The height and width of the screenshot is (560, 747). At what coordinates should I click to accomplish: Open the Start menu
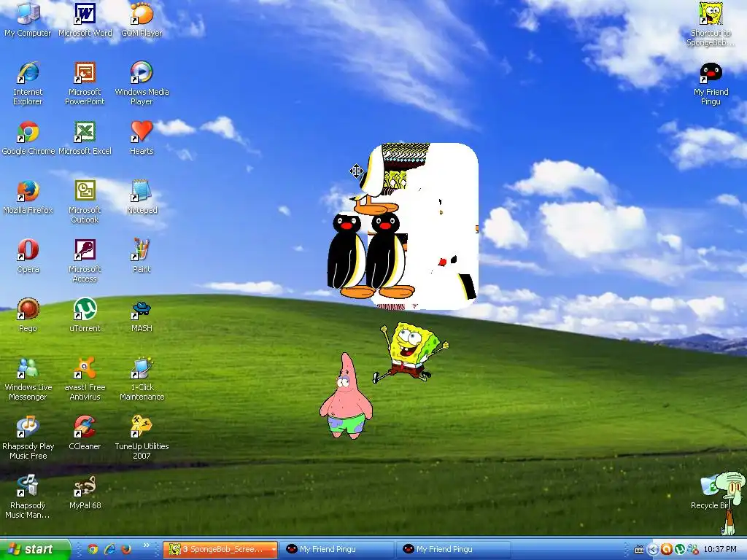coord(34,549)
